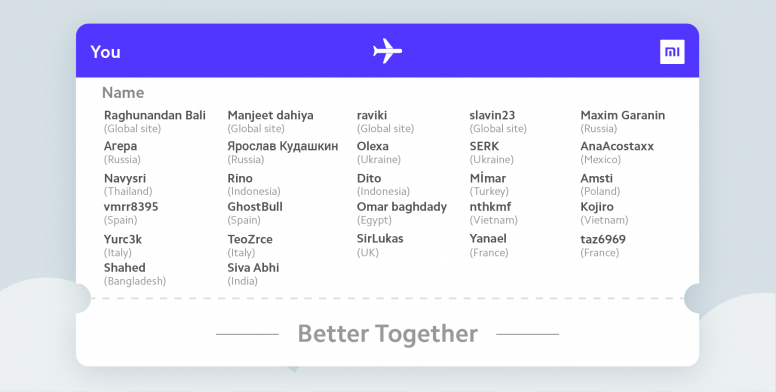This screenshot has height=392, width=776.
Task: Click SirLukas from UK
Action: click(380, 239)
